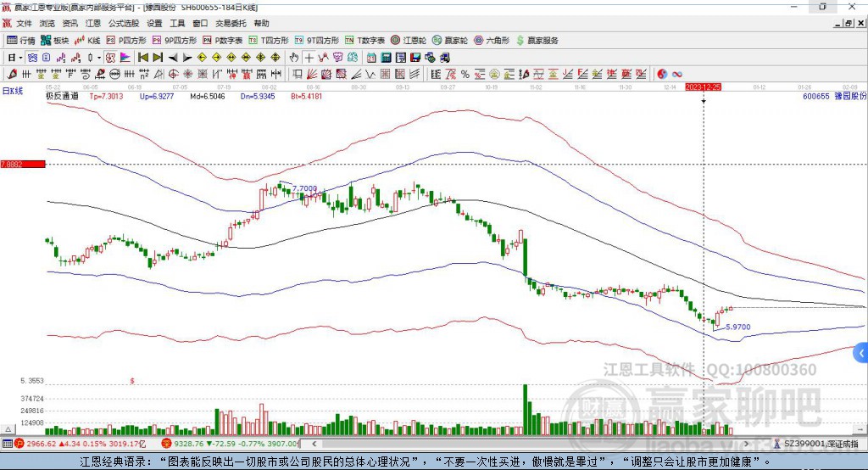This screenshot has width=868, height=470.
Task: Move chart right with black right arrow
Action: coord(187,58)
